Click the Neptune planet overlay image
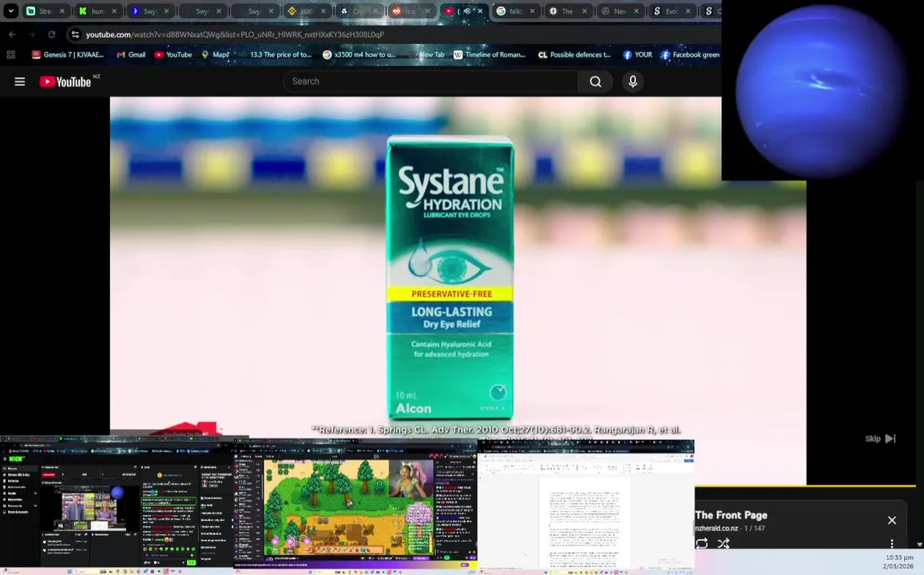The image size is (924, 575). point(821,90)
